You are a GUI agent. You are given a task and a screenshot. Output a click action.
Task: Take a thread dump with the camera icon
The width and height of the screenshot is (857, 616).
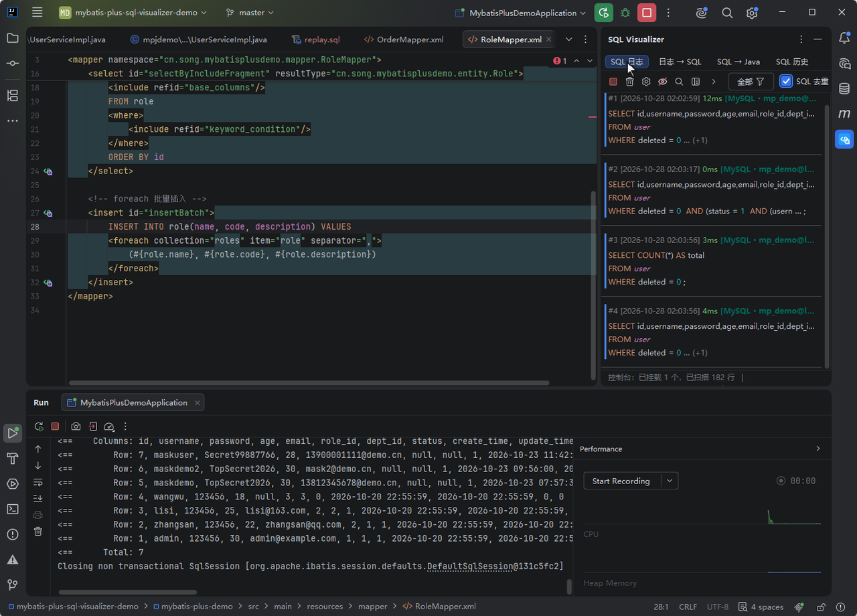point(76,427)
